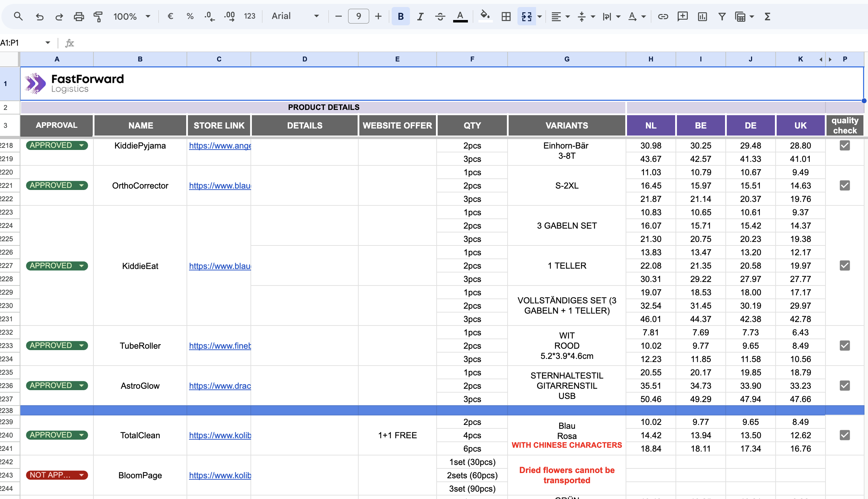The height and width of the screenshot is (499, 868).
Task: Toggle merge cells button
Action: [527, 16]
